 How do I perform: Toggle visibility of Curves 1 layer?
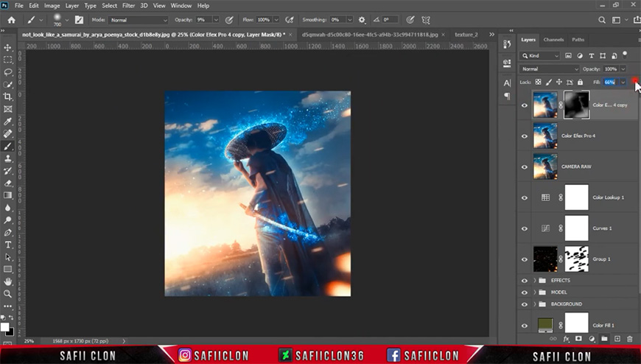coord(525,228)
